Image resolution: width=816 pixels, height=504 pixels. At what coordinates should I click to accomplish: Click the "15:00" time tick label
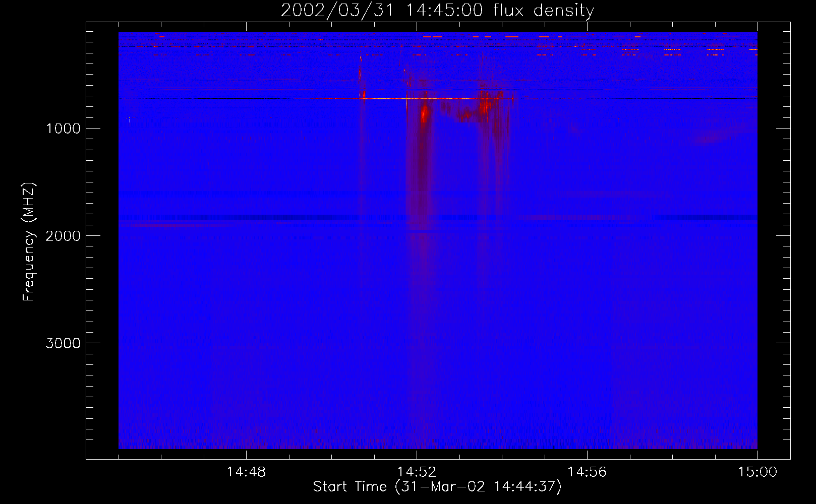point(757,472)
